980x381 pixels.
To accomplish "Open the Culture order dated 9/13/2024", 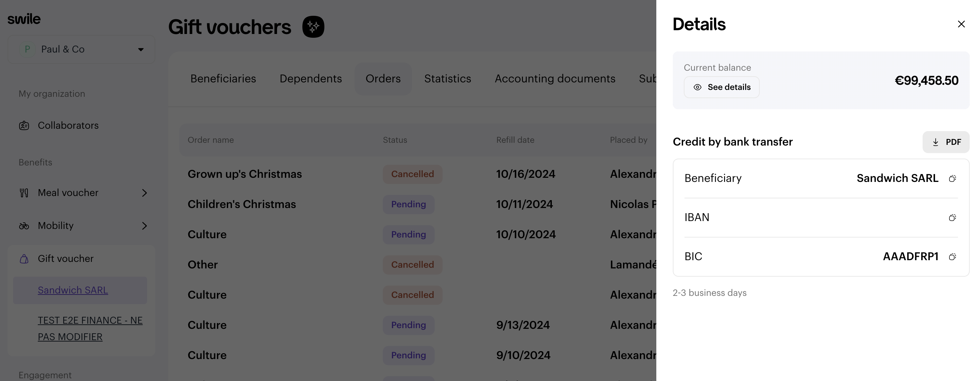I will 207,325.
